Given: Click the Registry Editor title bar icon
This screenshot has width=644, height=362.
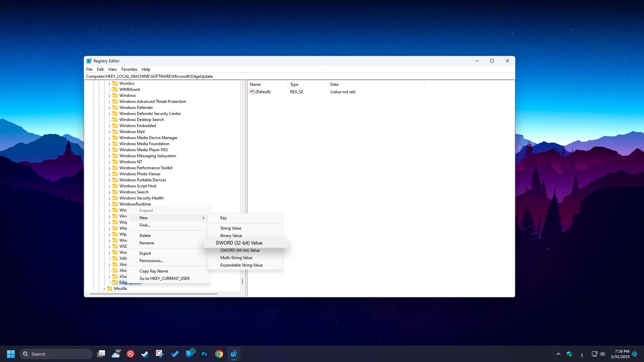Looking at the screenshot, I should [89, 61].
